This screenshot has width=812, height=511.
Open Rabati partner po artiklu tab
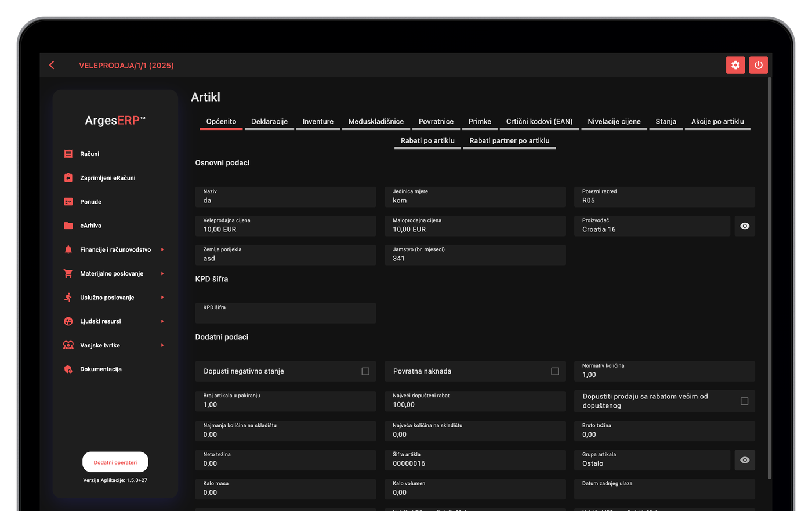coord(509,140)
